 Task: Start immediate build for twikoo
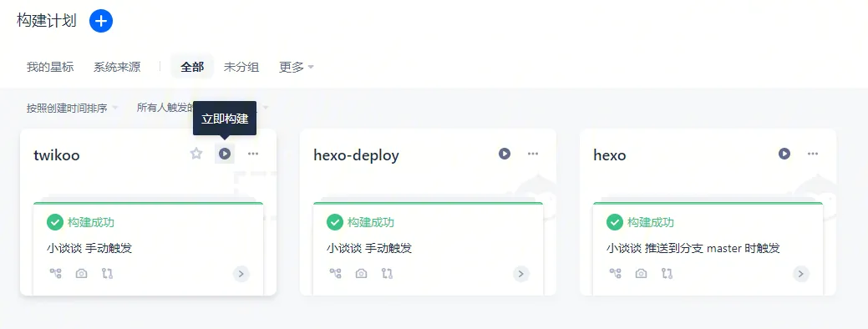[x=225, y=154]
